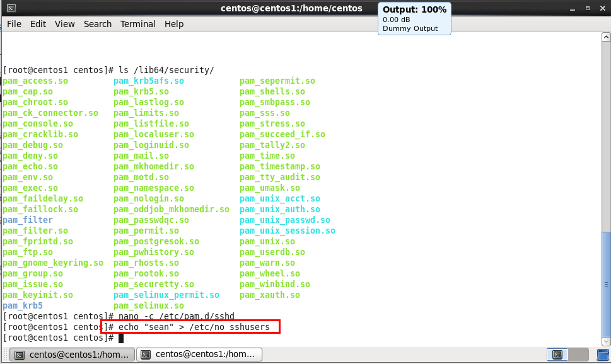Click the text pam_mkhomedir.so
Screen dimensions: 611x364
tap(153, 167)
